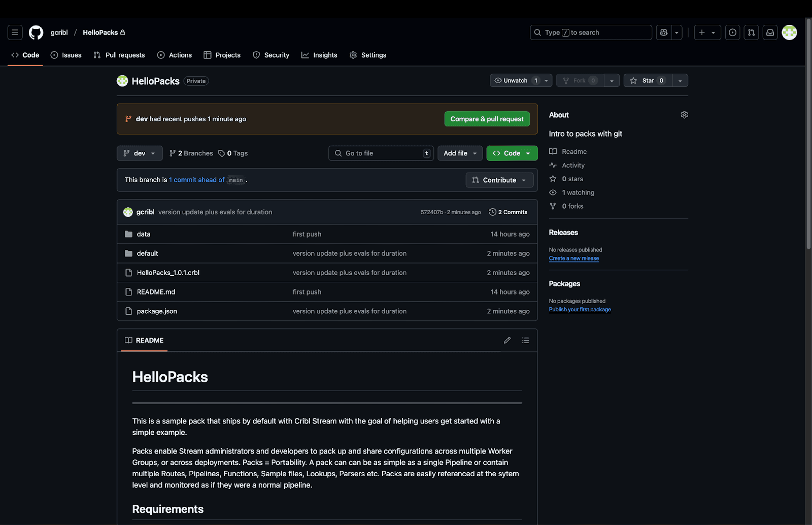The height and width of the screenshot is (525, 812).
Task: Open the issues icon in header
Action: coord(732,32)
